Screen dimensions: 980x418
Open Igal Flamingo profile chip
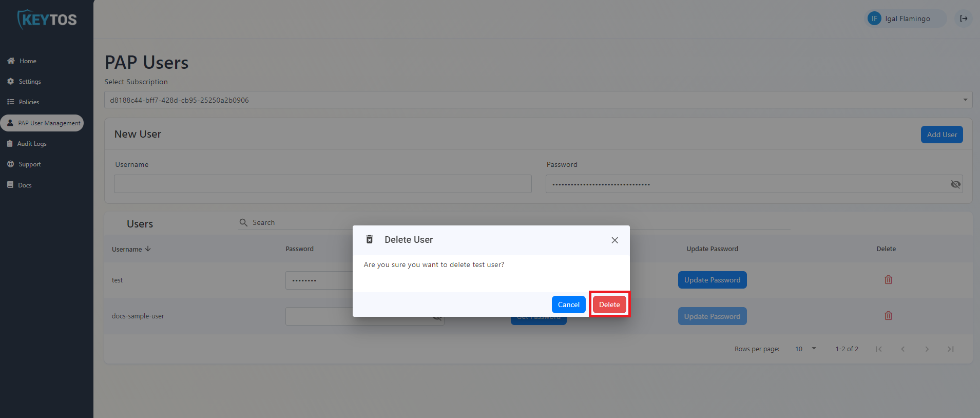point(906,18)
